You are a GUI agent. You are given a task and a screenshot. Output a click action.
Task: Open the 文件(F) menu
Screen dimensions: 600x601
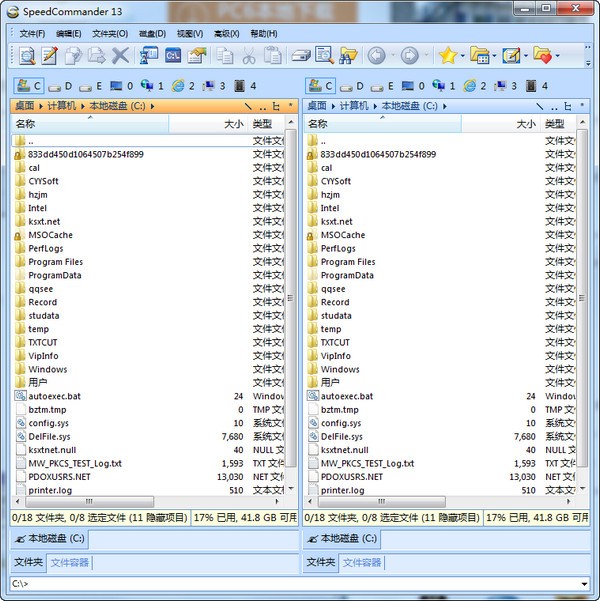32,34
